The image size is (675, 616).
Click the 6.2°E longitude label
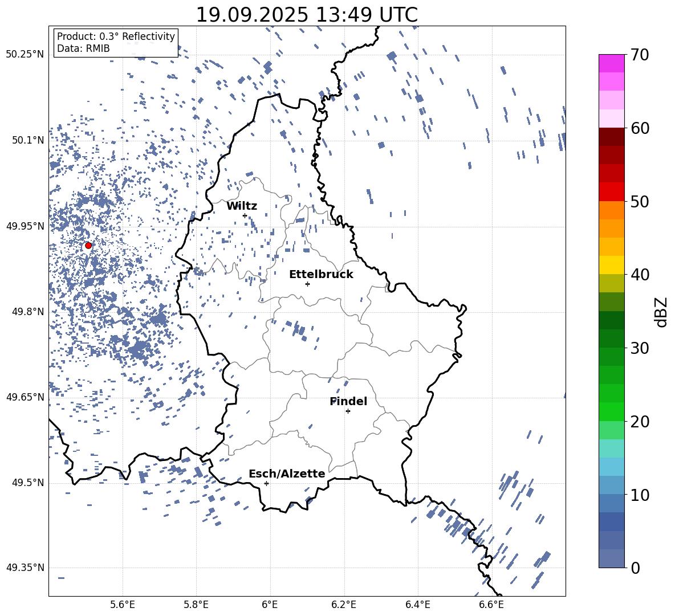(x=344, y=605)
